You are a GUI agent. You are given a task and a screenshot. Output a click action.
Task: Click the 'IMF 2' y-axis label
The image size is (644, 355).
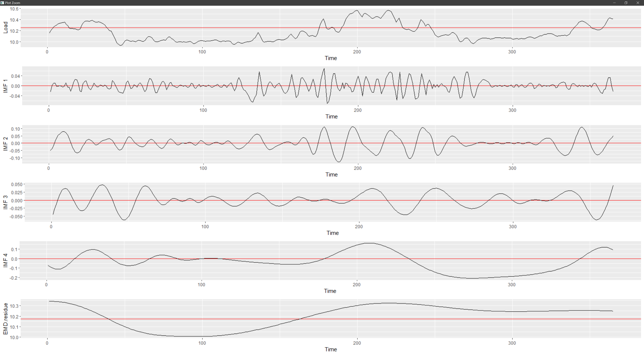click(x=5, y=144)
